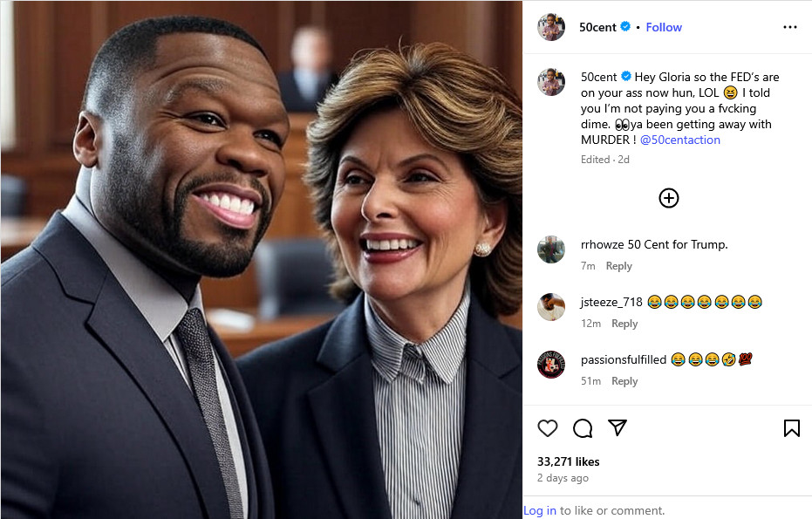Open comments via the speech bubble icon

[x=583, y=428]
